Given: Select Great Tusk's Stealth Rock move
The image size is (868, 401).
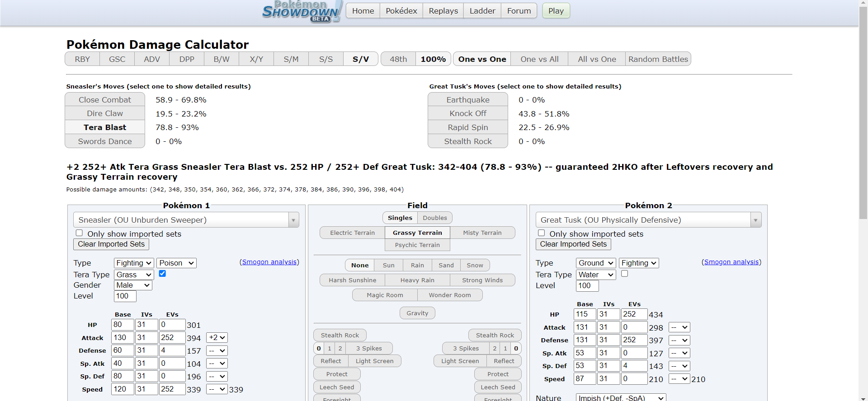Looking at the screenshot, I should click(468, 141).
